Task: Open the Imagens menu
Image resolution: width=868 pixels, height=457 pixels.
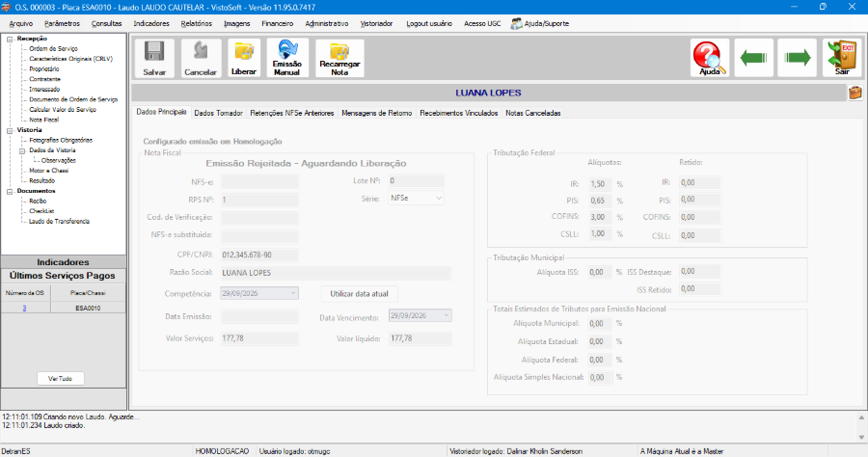Action: coord(237,24)
